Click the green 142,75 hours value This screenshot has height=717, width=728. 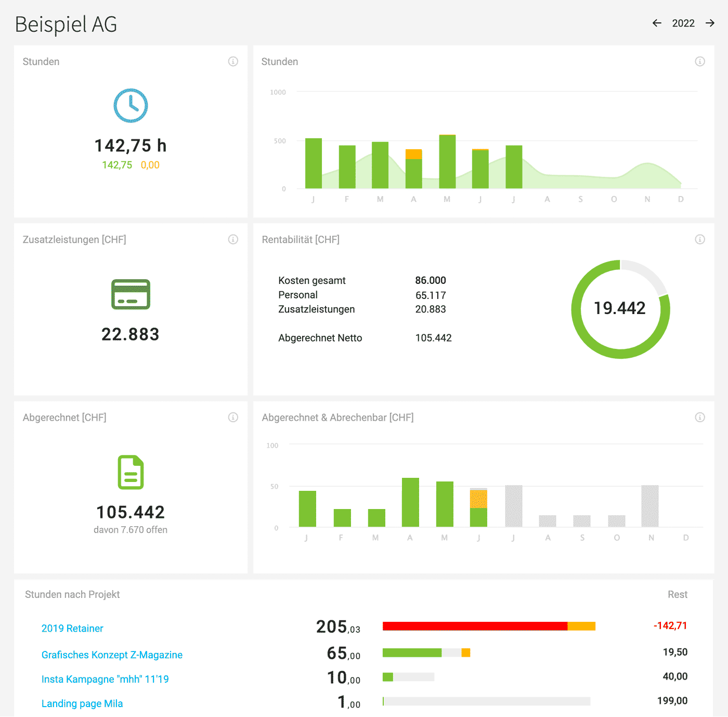117,165
